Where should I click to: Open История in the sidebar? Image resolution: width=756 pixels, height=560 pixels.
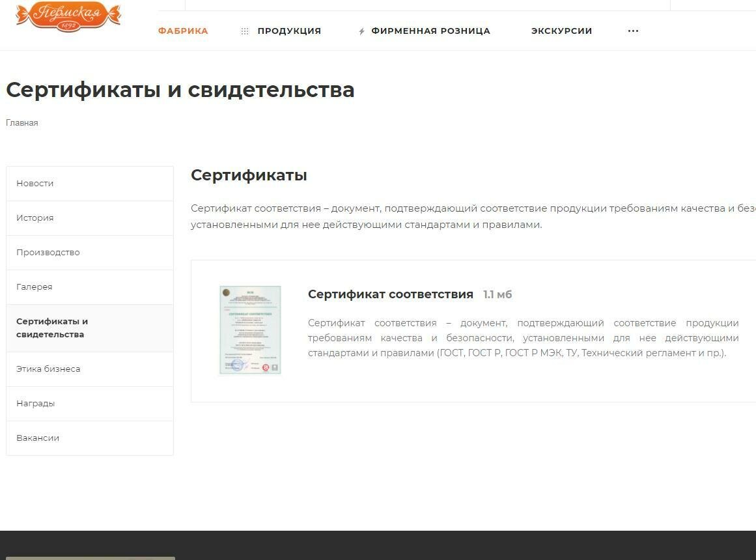(x=90, y=218)
